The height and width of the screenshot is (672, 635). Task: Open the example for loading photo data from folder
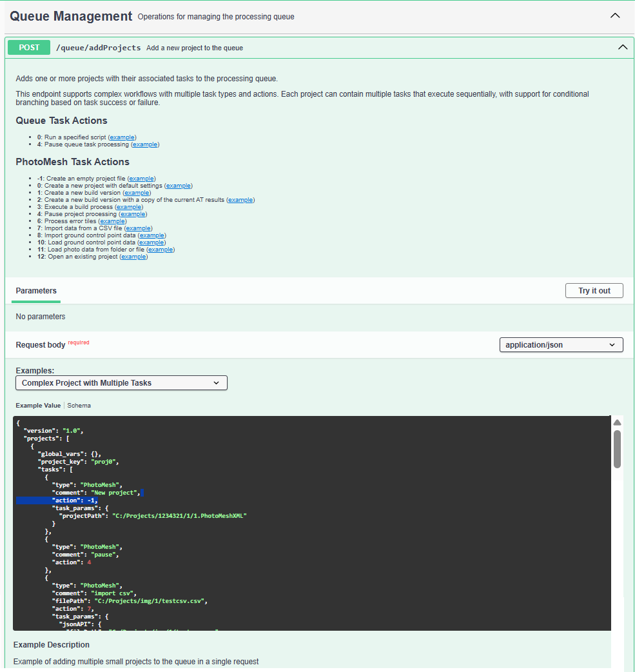(x=160, y=249)
